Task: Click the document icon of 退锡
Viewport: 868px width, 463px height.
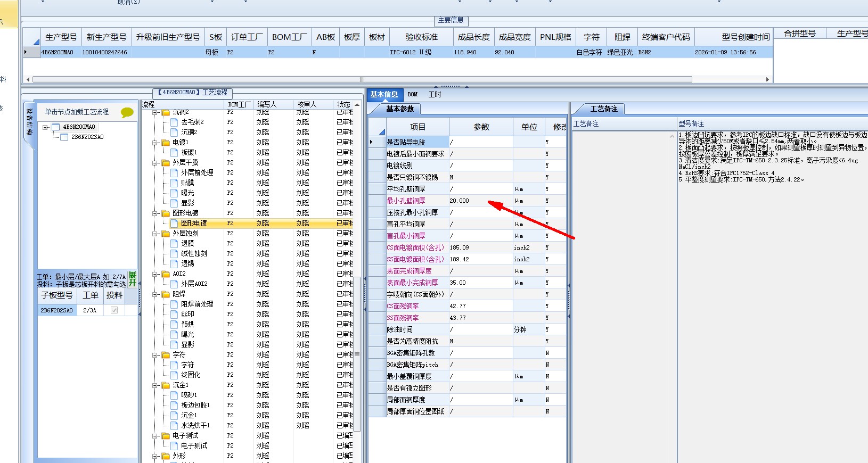Action: pos(174,264)
